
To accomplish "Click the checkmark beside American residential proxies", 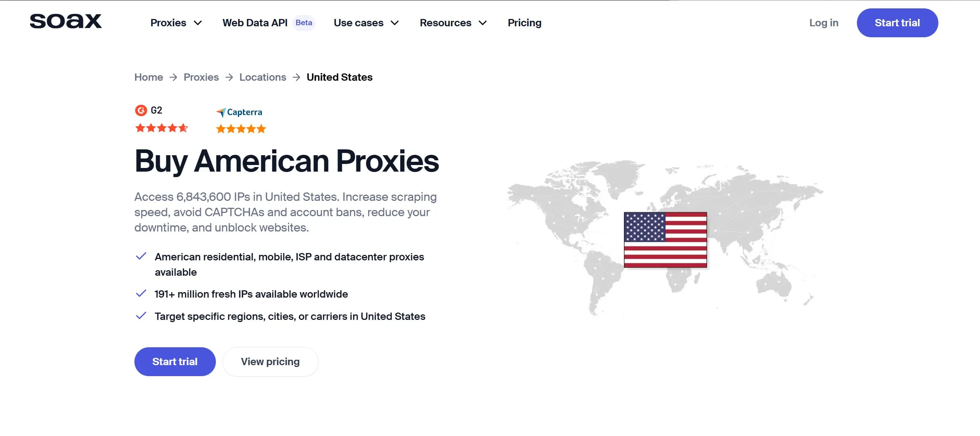I will coord(141,256).
